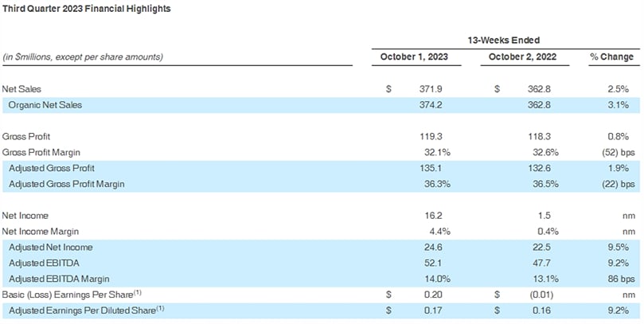644x324 pixels.
Task: Click the dollar sign before (0.01)
Action: [497, 295]
